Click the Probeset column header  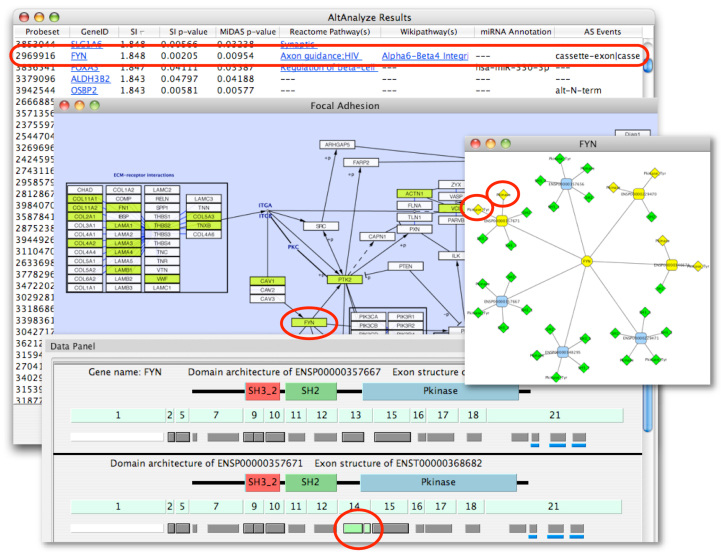click(40, 32)
